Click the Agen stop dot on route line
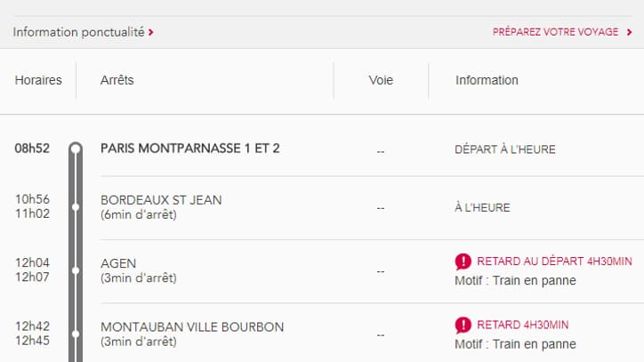 tap(76, 270)
